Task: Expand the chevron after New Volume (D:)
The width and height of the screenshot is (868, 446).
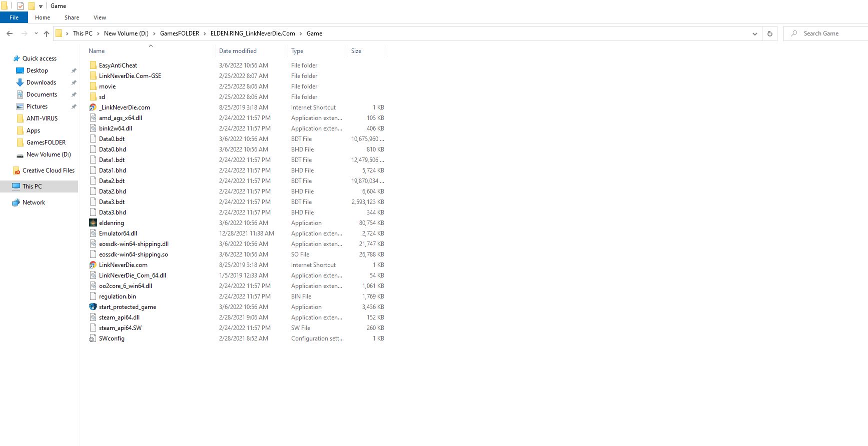Action: point(154,33)
